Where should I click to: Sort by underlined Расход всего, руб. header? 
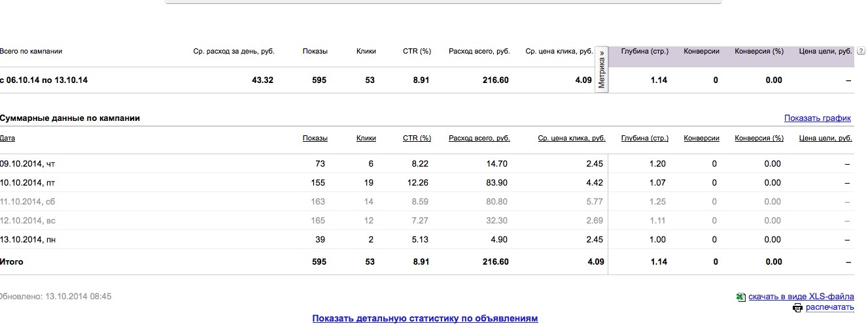point(479,139)
